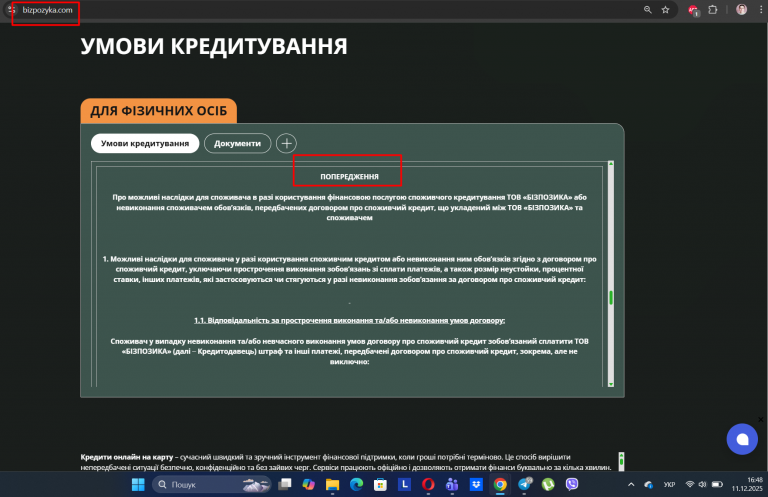Open uTorrent from the taskbar
Screen dimensions: 768x497
[548, 485]
